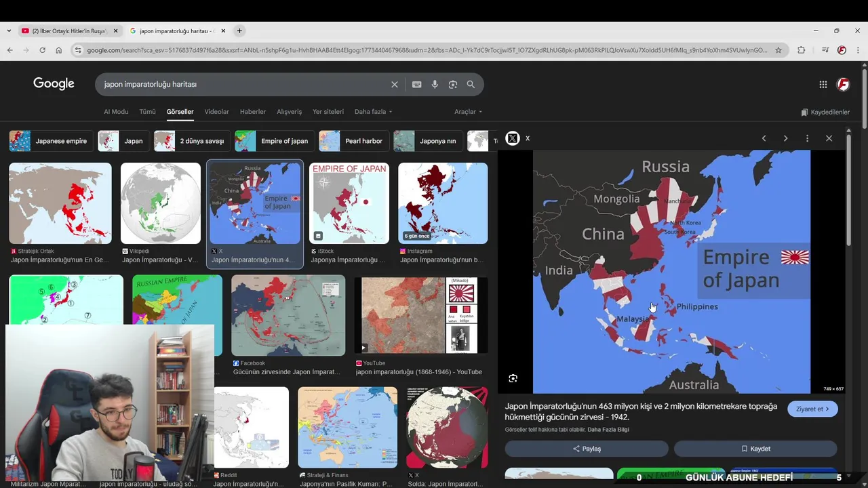Viewport: 868px width, 488px height.
Task: Select the Japan filter chip
Action: pos(123,141)
